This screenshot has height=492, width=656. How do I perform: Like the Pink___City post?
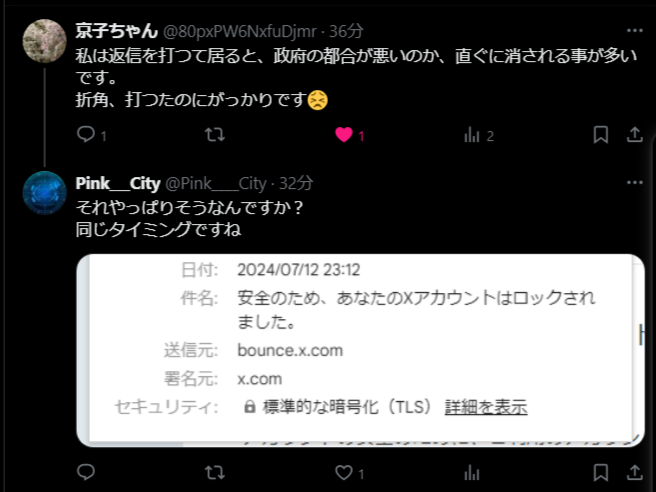(343, 473)
